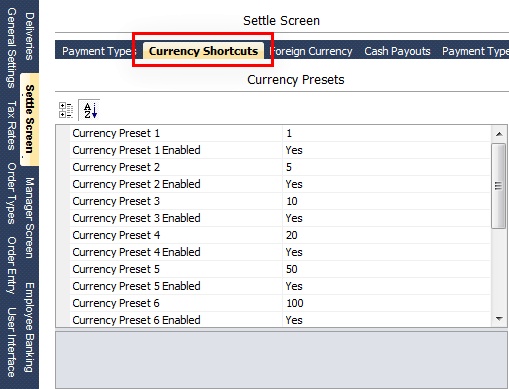Switch to the Cash Payouts tab

click(397, 51)
